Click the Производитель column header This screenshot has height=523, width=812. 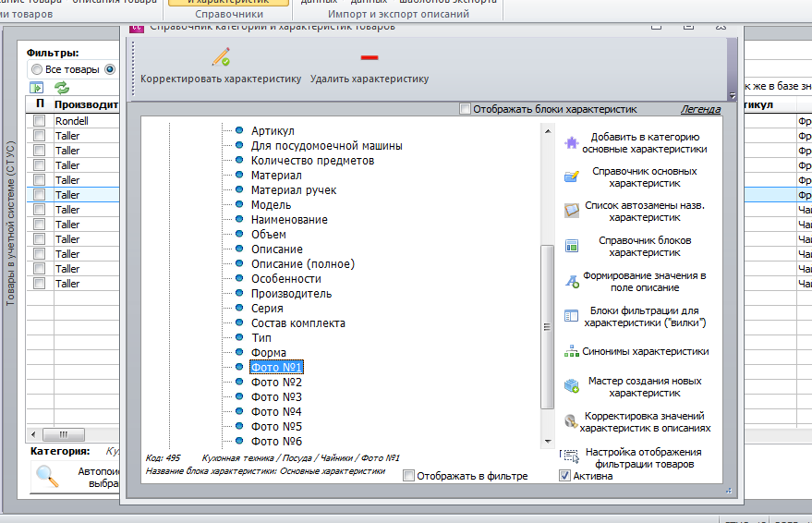pos(86,104)
